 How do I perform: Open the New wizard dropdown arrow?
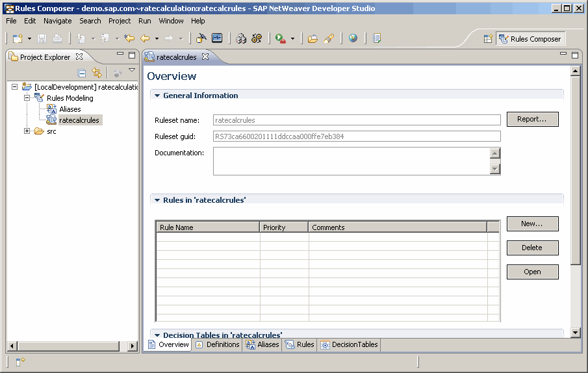click(x=29, y=38)
